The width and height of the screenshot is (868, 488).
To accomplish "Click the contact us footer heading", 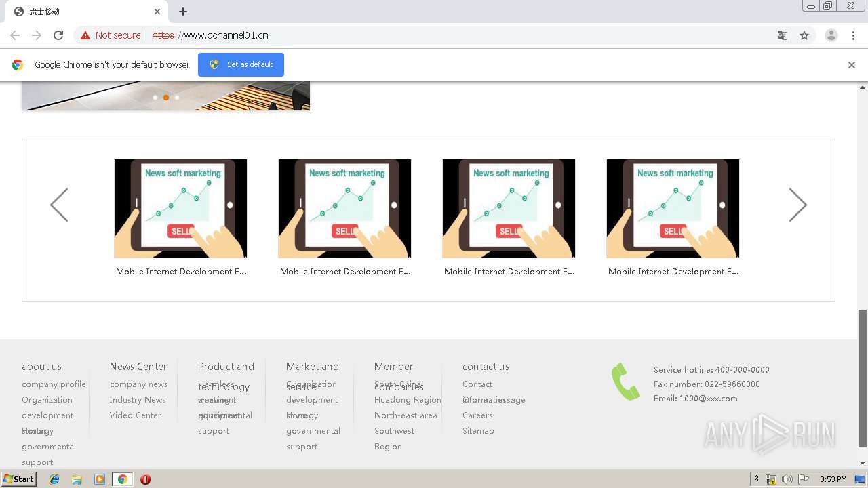I will coord(486,367).
